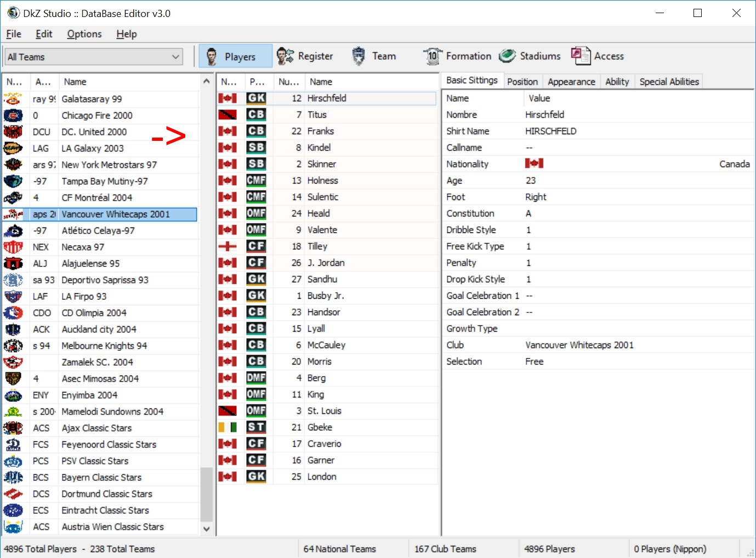Click the Ivory Coast flag beside Gbeke

(x=228, y=427)
